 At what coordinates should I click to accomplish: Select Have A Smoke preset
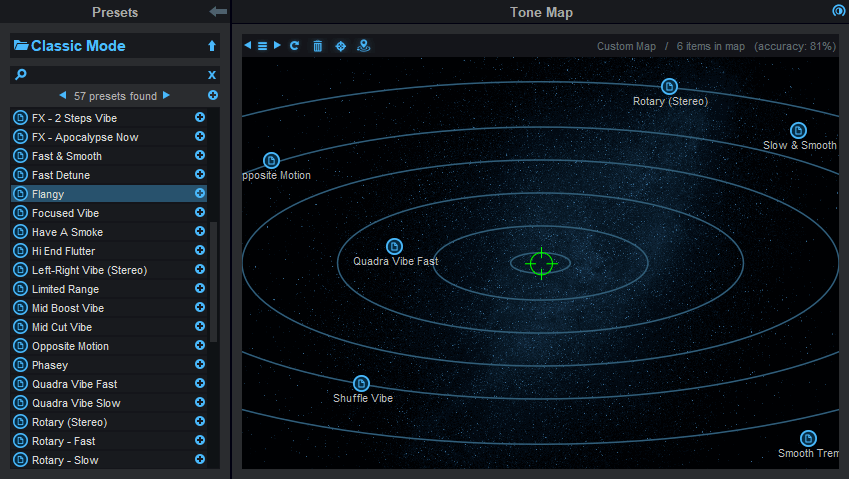[109, 231]
